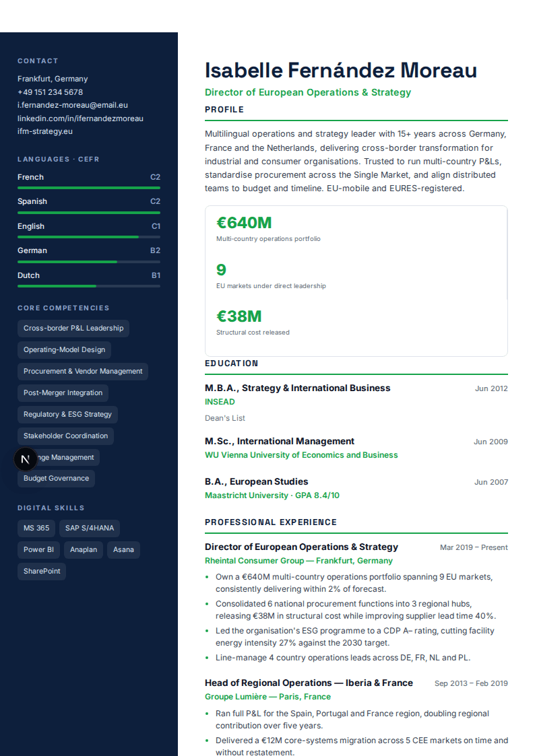This screenshot has height=756, width=535.
Task: Click the Jun 2007 date
Action: click(x=491, y=482)
